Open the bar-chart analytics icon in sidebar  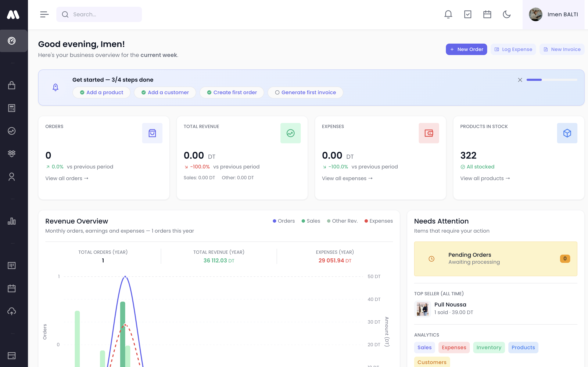(x=12, y=221)
